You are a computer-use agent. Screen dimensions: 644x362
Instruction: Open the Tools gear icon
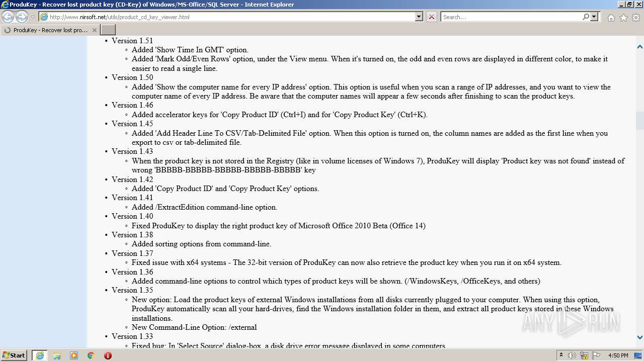636,18
